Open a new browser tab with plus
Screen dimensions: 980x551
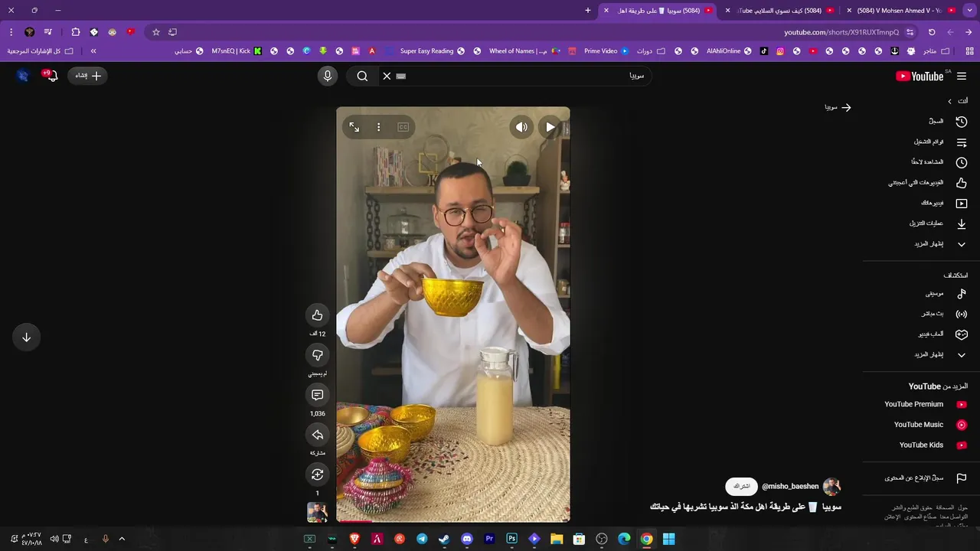[x=588, y=11]
